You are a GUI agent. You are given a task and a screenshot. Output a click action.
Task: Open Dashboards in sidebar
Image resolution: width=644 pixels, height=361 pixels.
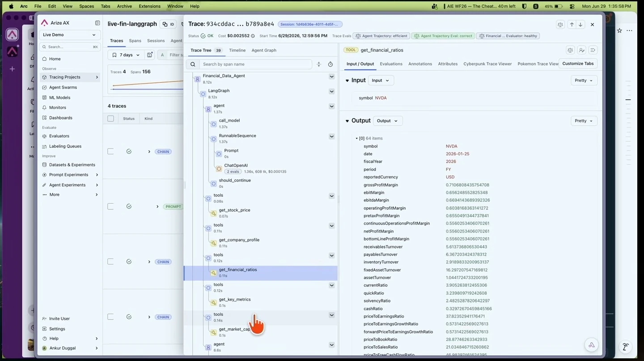[61, 118]
